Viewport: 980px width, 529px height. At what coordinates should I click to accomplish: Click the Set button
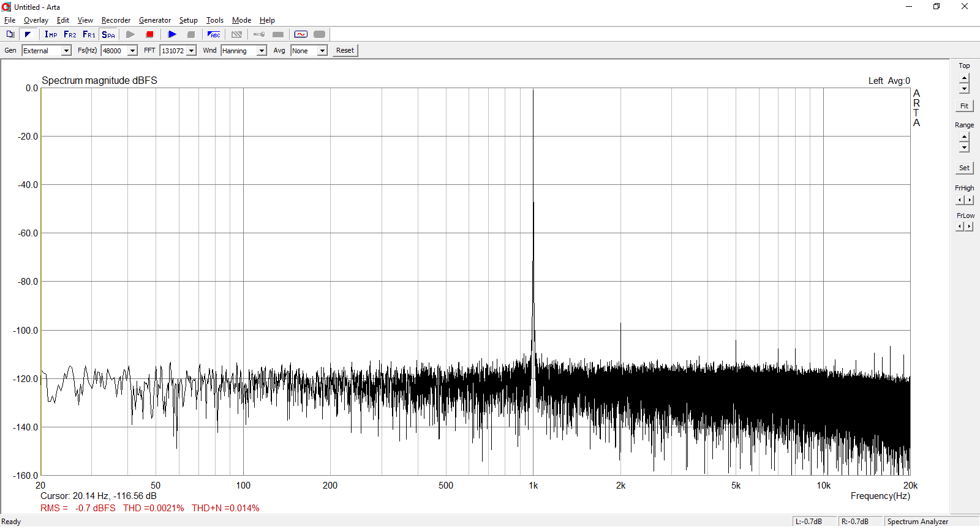[964, 168]
